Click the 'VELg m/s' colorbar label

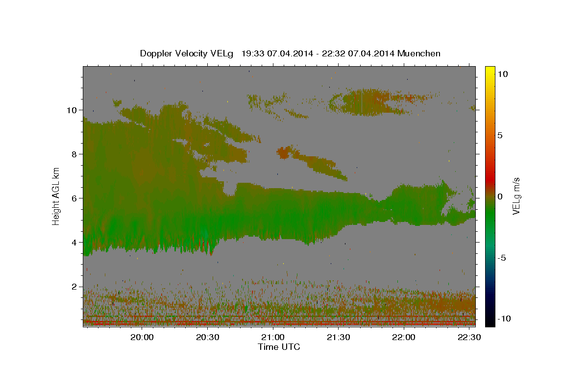pos(516,196)
